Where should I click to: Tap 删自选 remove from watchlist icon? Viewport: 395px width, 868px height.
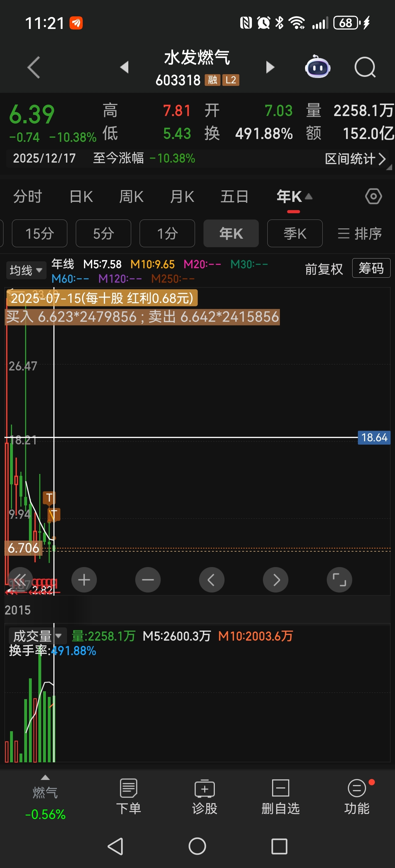pyautogui.click(x=281, y=797)
